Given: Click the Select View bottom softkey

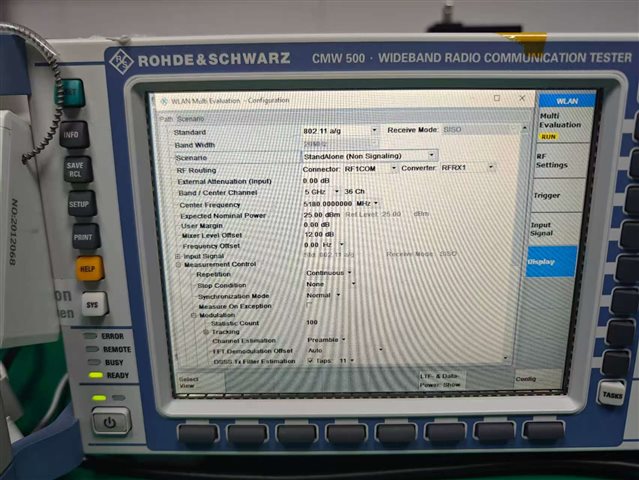Looking at the screenshot, I should 200,382.
